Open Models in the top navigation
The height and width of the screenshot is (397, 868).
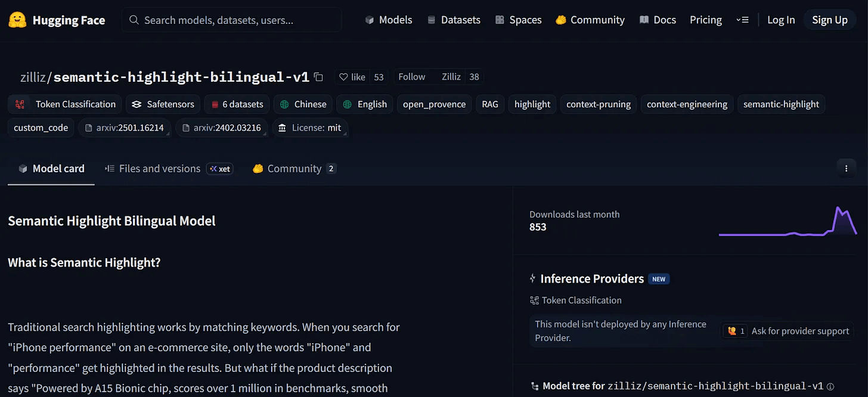point(389,20)
